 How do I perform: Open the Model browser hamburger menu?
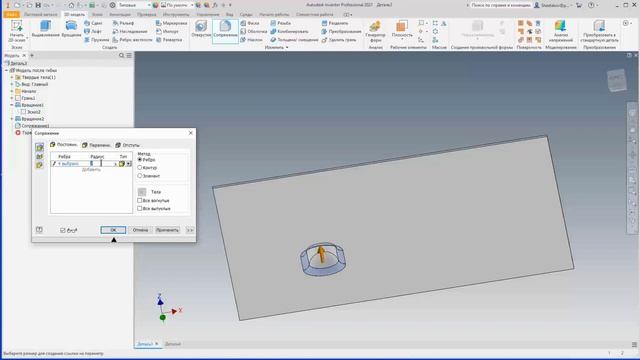coord(129,56)
